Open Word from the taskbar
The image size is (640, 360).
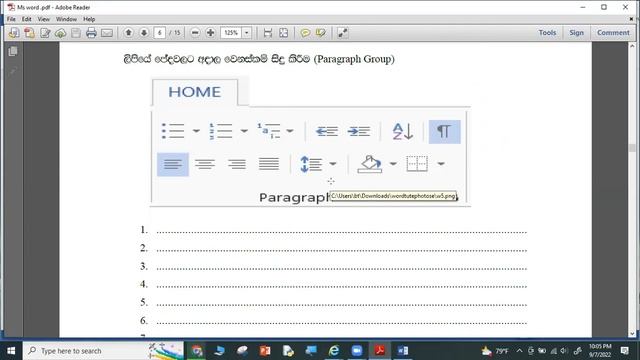[x=402, y=351]
